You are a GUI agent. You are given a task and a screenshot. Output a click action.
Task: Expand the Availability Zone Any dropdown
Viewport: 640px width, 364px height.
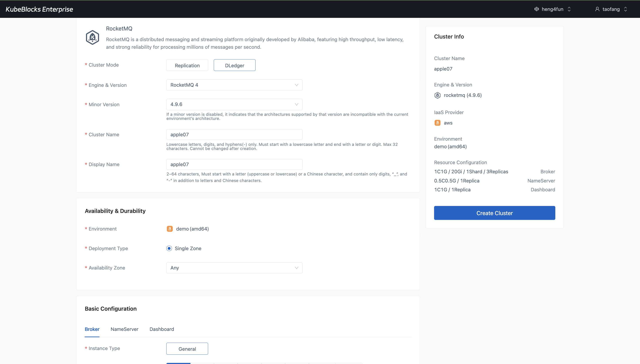pyautogui.click(x=234, y=268)
